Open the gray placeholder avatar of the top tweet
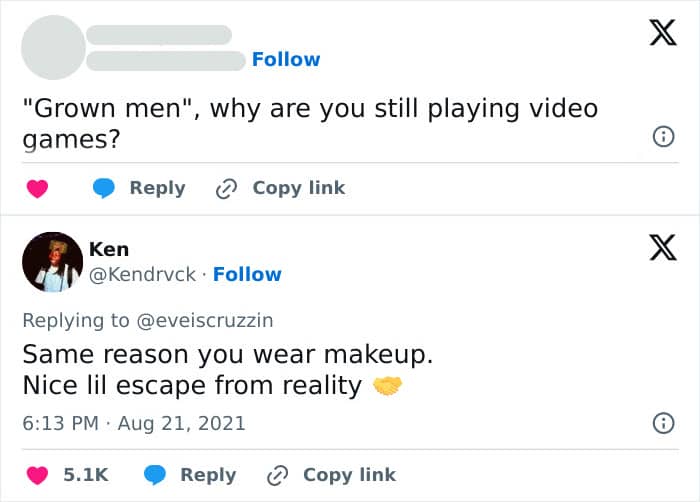 [52, 45]
